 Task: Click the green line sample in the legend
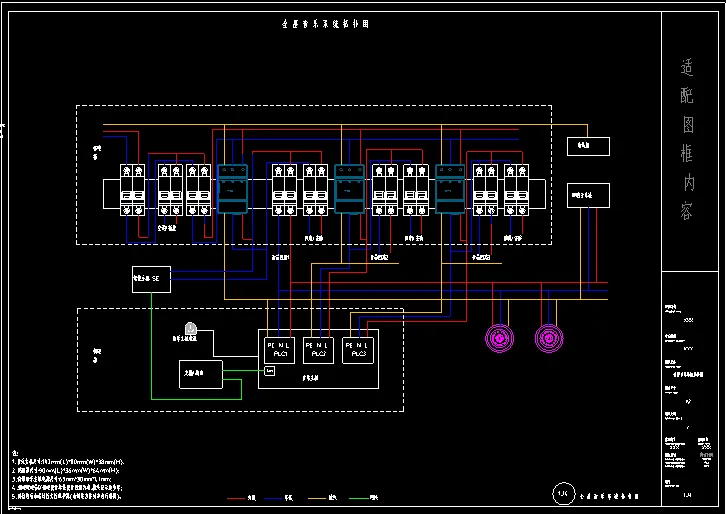358,498
